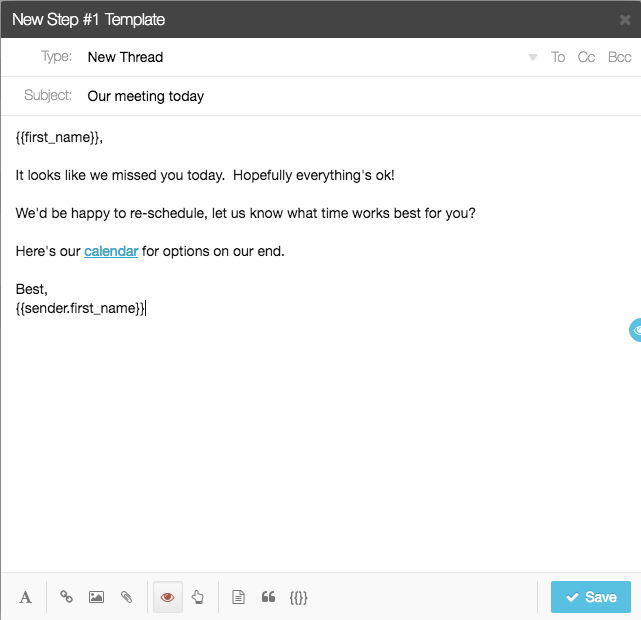The image size is (641, 620).
Task: Toggle click tracking with pointer hand icon
Action: (x=198, y=597)
